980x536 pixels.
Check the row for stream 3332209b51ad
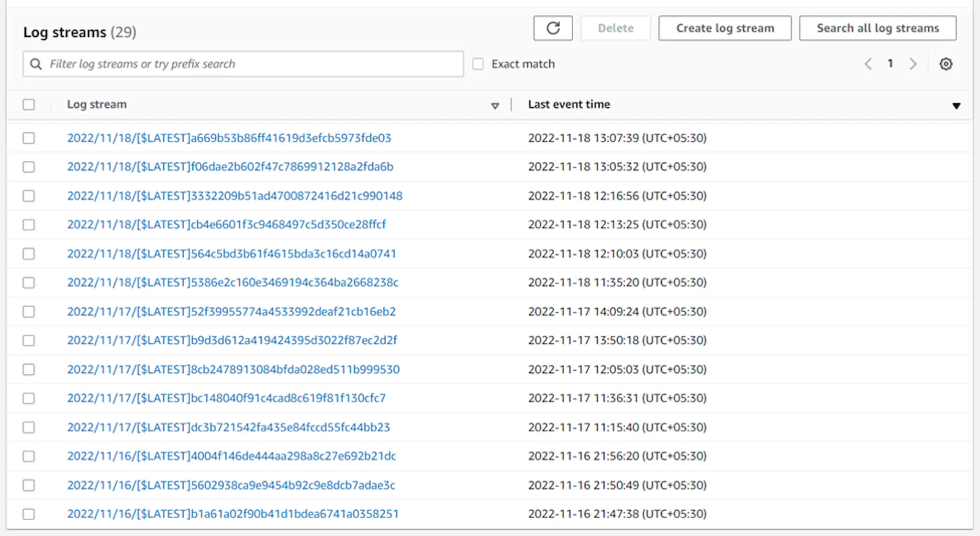29,196
